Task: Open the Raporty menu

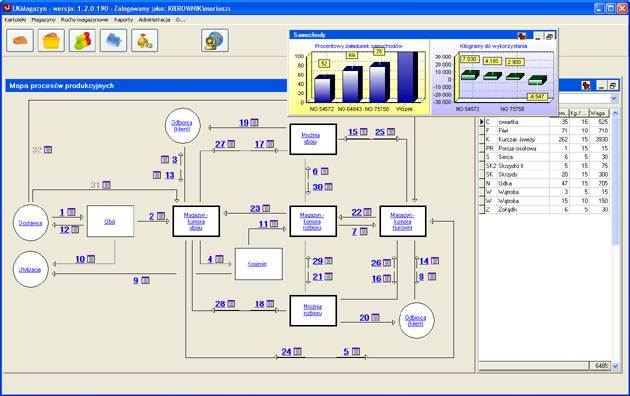Action: (x=123, y=20)
